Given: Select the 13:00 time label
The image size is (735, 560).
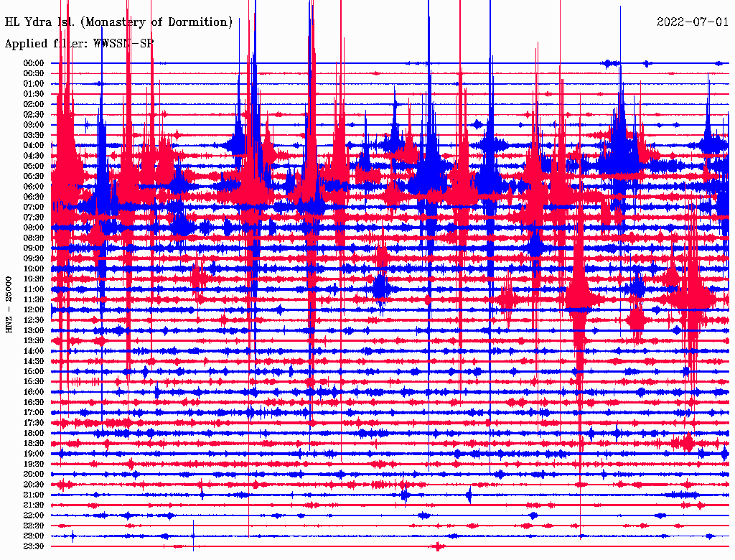Looking at the screenshot, I should (34, 331).
